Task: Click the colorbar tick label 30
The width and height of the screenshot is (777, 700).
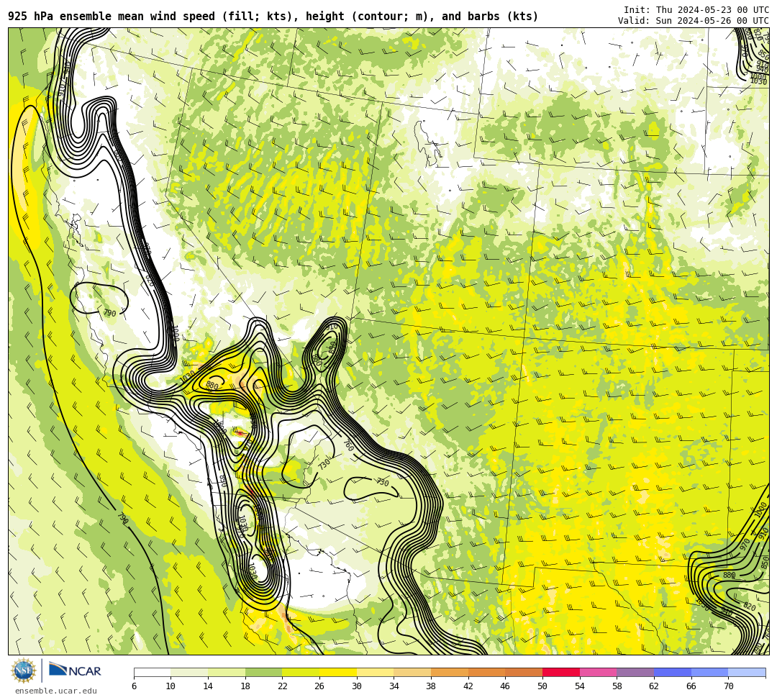Action: pyautogui.click(x=357, y=686)
